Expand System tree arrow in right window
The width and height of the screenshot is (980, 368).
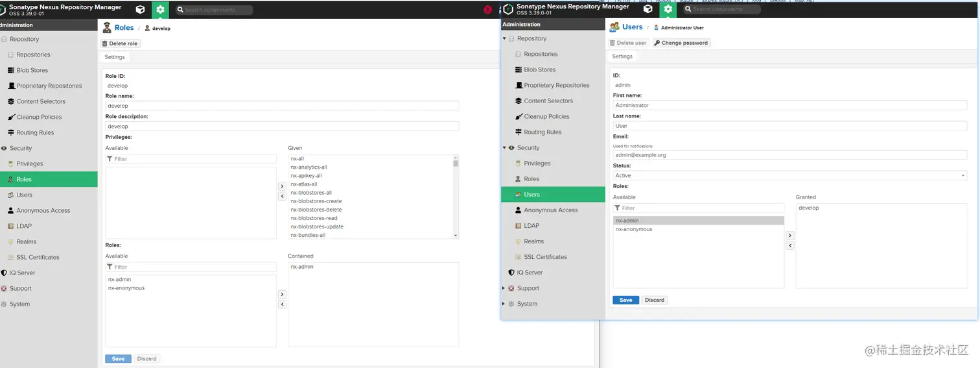click(504, 303)
